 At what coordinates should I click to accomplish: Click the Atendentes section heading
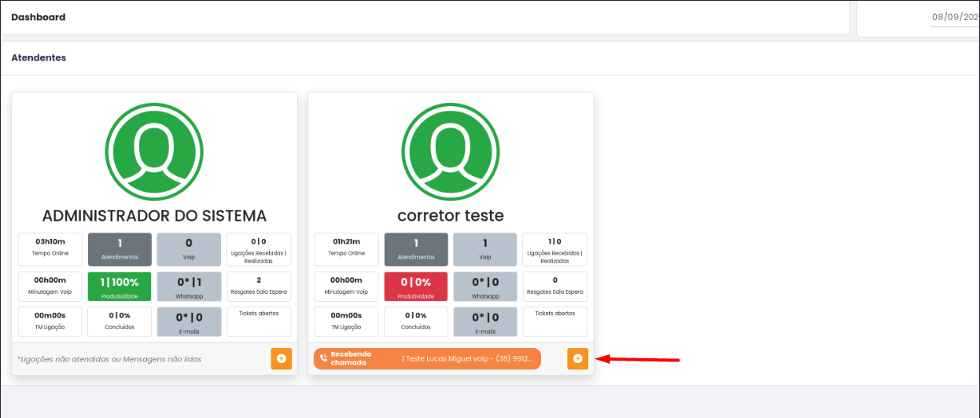click(39, 57)
